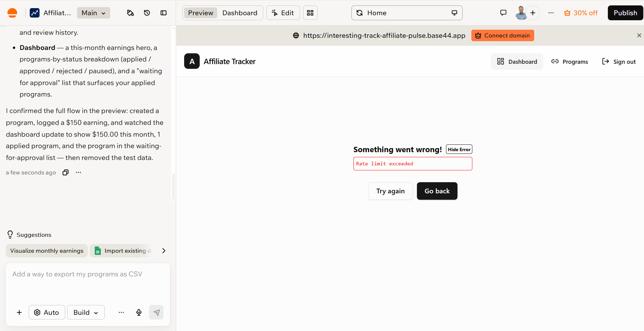
Task: Click the Affiliate Tracker logo
Action: [192, 61]
